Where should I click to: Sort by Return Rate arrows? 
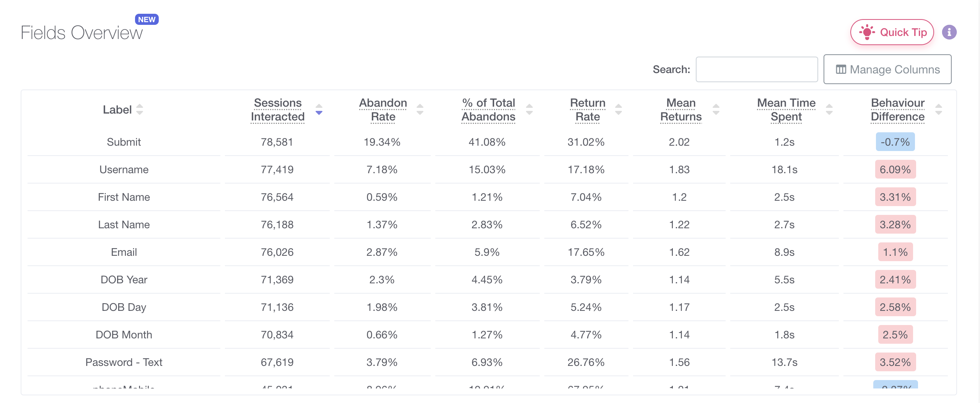pos(619,110)
